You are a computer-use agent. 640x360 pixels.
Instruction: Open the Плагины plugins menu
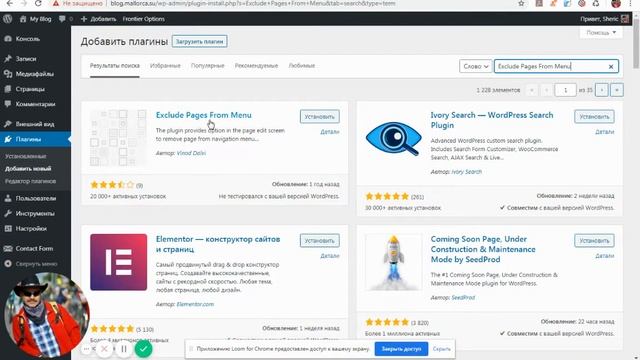35,139
